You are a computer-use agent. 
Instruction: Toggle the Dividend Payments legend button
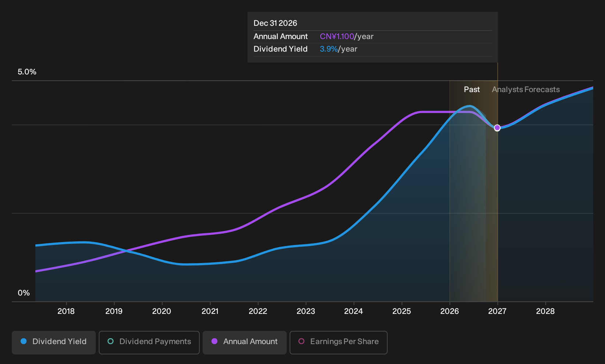click(149, 342)
